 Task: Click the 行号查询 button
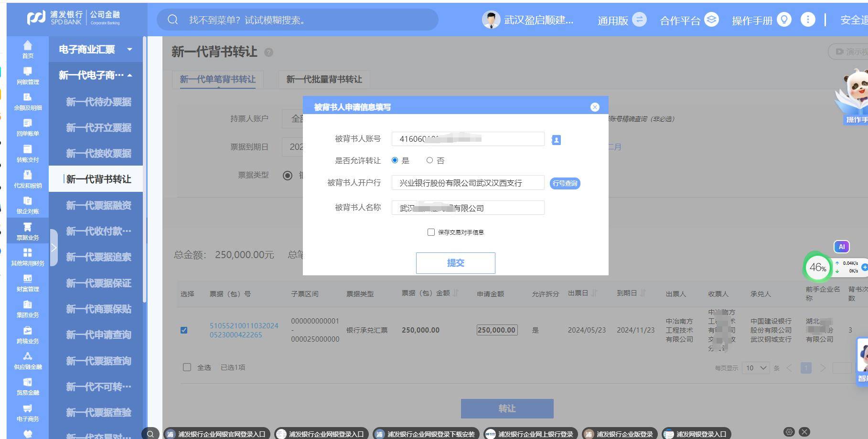point(565,183)
